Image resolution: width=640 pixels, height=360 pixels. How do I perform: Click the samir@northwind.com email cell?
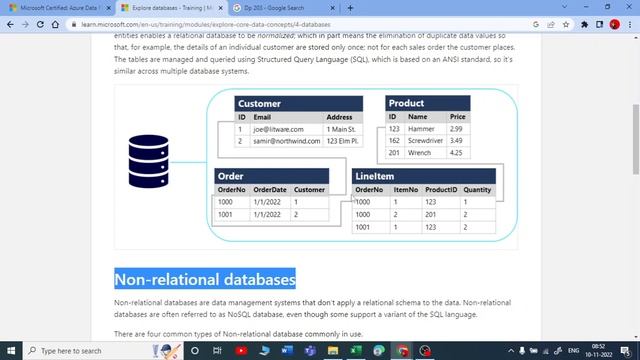click(x=286, y=141)
